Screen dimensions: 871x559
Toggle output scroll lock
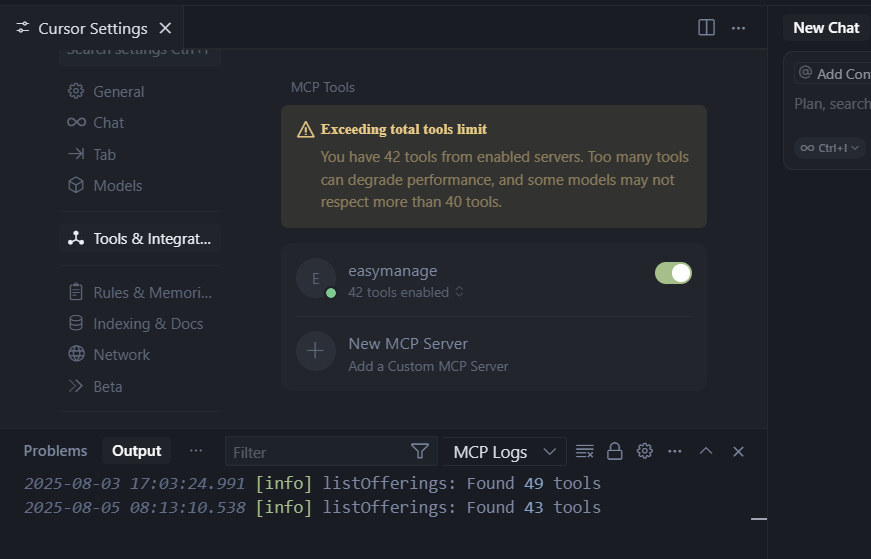[614, 451]
